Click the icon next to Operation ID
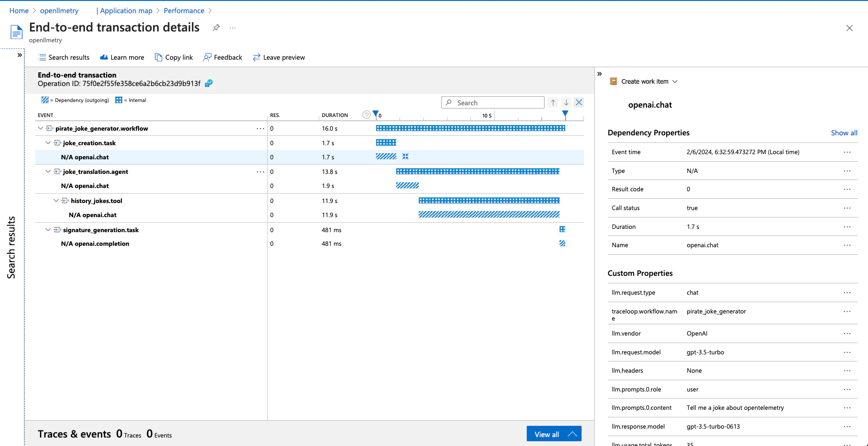The height and width of the screenshot is (446, 868). 209,83
